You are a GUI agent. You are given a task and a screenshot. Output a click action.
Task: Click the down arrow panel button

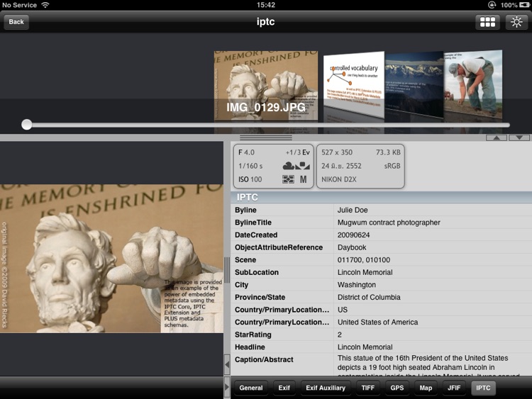[519, 137]
